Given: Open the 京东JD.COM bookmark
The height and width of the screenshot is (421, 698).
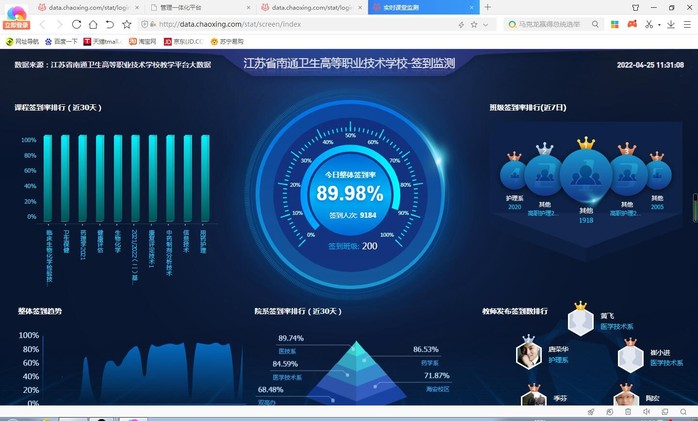Looking at the screenshot, I should [183, 42].
